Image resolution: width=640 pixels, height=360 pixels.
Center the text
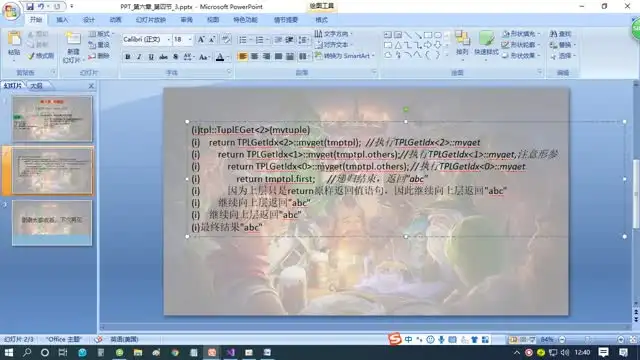point(254,56)
